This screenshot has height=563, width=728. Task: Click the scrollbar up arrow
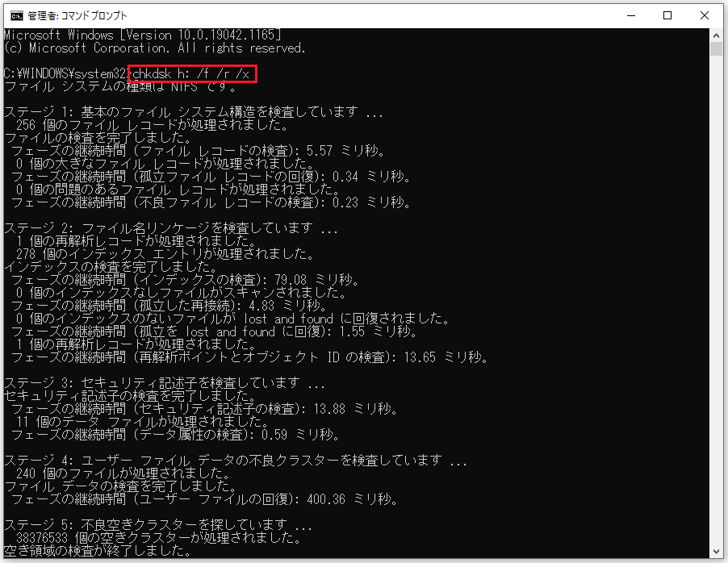[714, 34]
